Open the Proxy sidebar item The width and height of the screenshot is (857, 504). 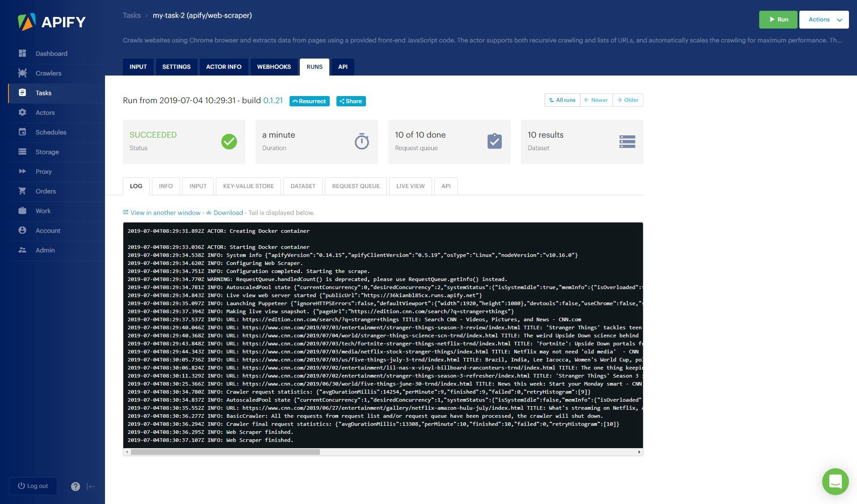tap(57, 172)
